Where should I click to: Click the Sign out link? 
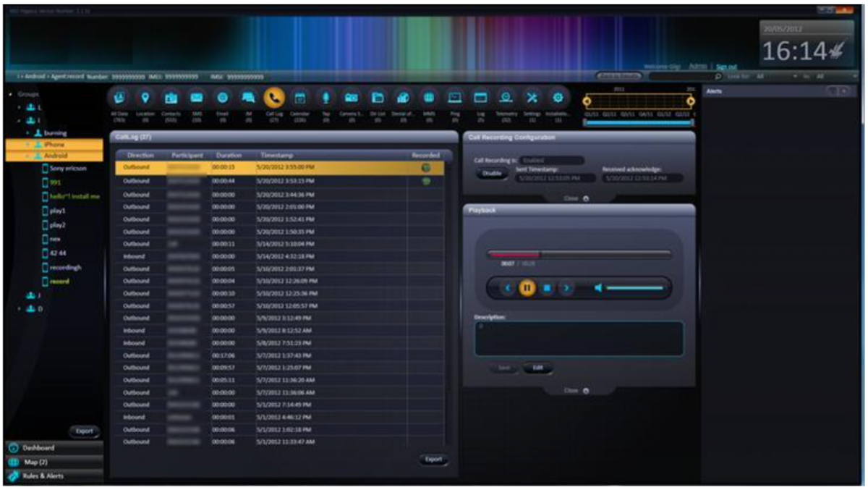click(726, 67)
